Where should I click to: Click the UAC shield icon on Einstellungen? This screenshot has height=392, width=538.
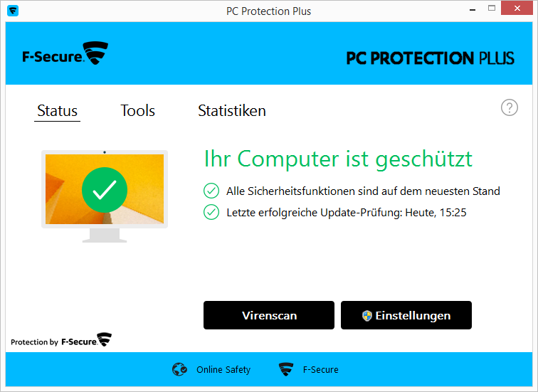[367, 315]
